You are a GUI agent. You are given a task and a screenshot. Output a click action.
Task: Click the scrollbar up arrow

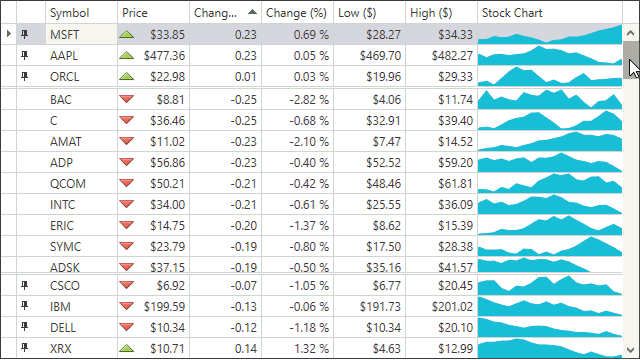(x=631, y=33)
